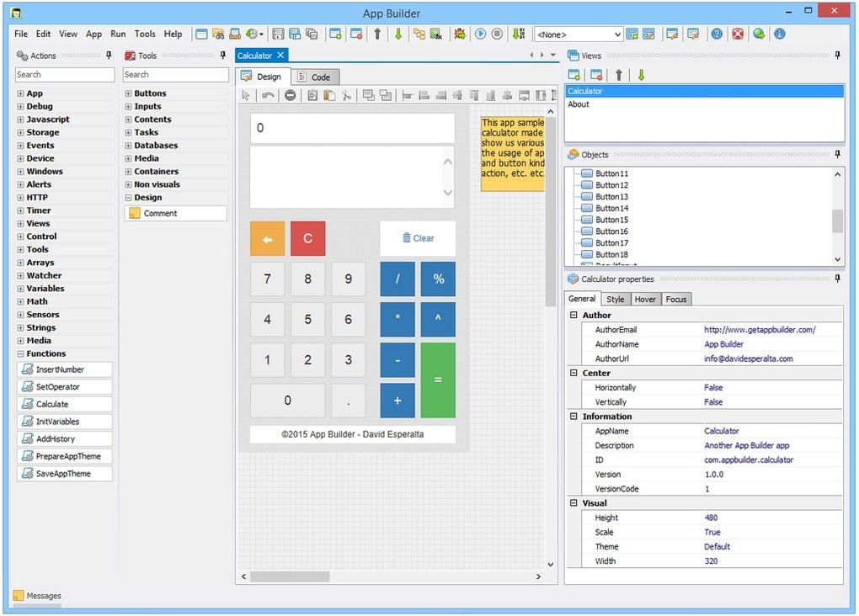Screen dimensions: 859x616
Task: Open the Tools menu
Action: point(145,35)
